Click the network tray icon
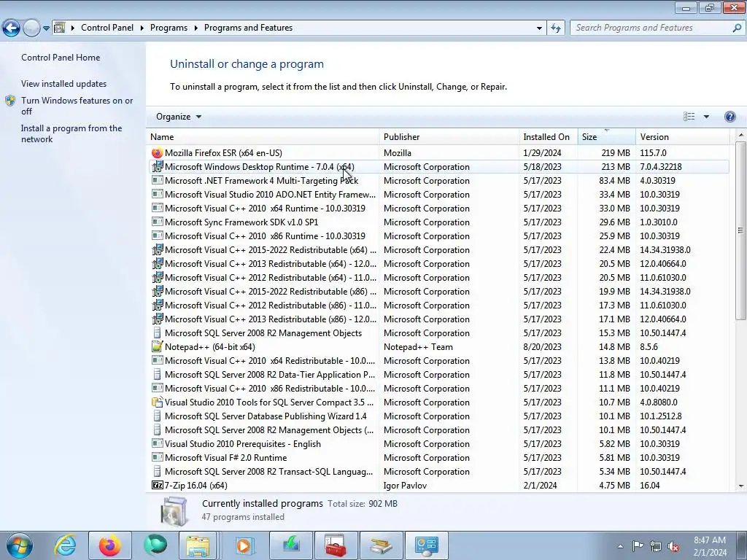 (656, 547)
